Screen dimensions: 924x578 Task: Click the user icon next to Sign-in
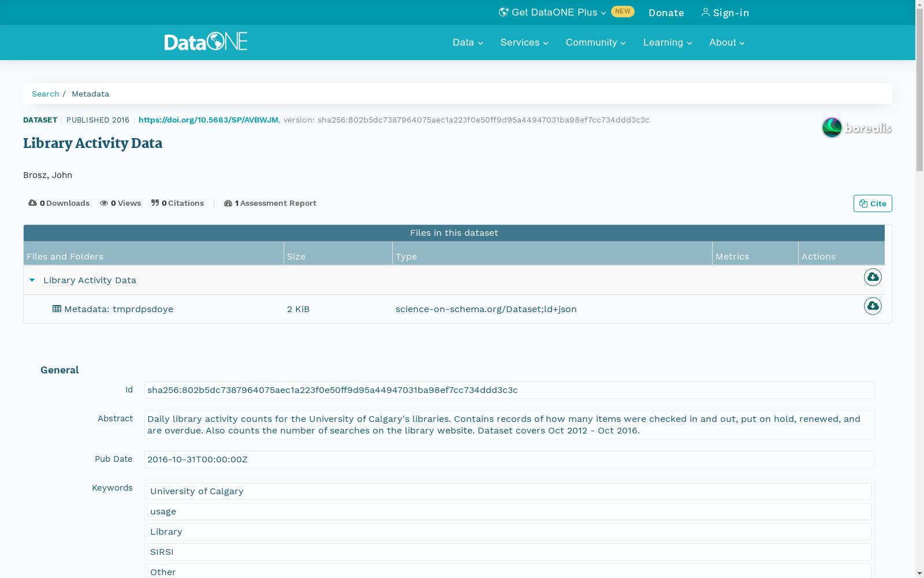click(706, 12)
